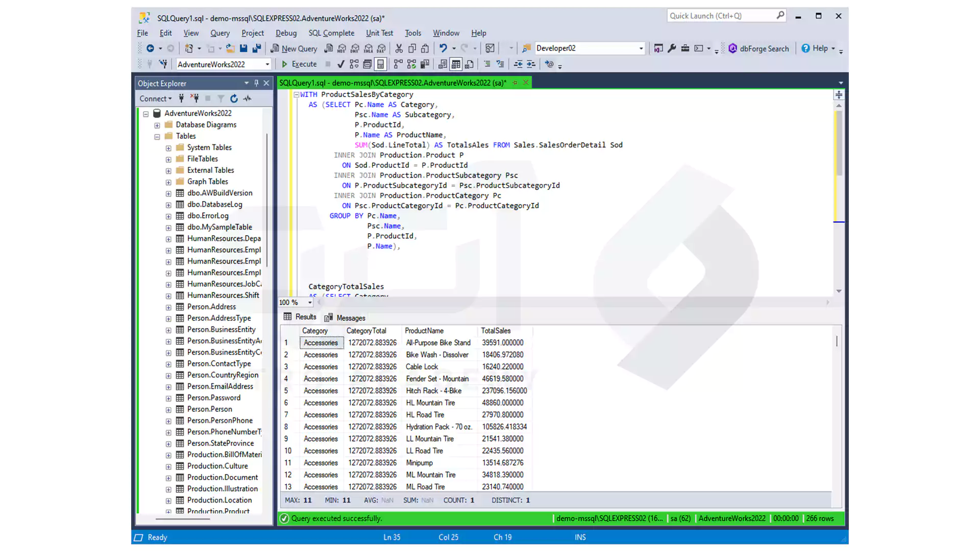Toggle Results to File mode

[469, 64]
